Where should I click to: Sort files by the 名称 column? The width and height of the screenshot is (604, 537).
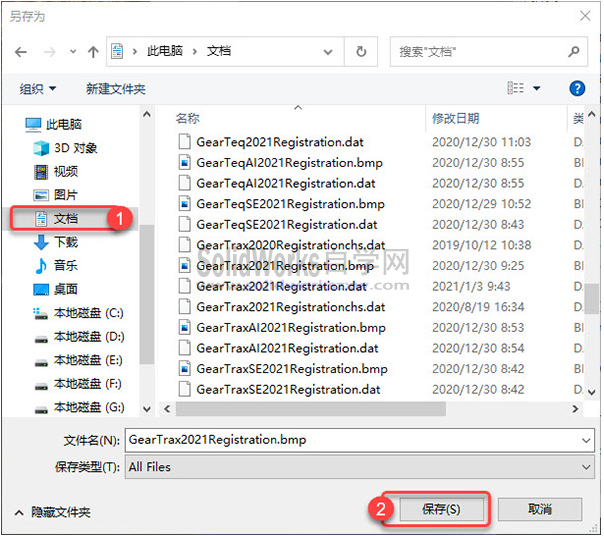[188, 118]
